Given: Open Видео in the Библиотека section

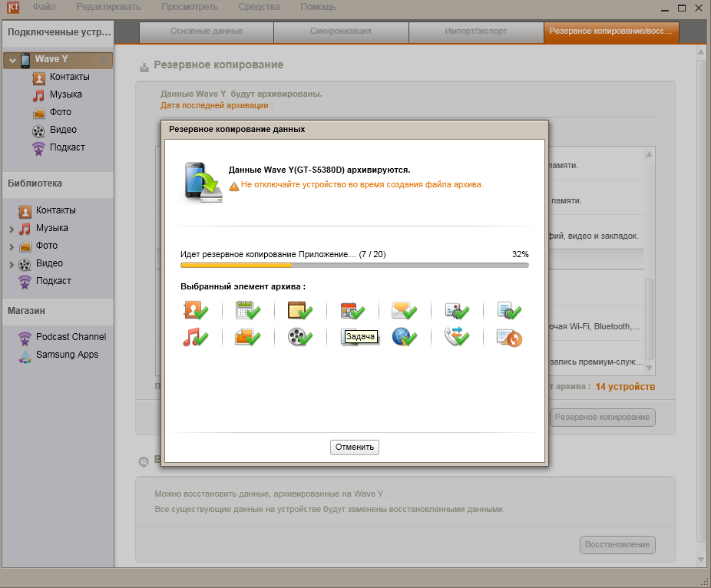Looking at the screenshot, I should (x=49, y=263).
